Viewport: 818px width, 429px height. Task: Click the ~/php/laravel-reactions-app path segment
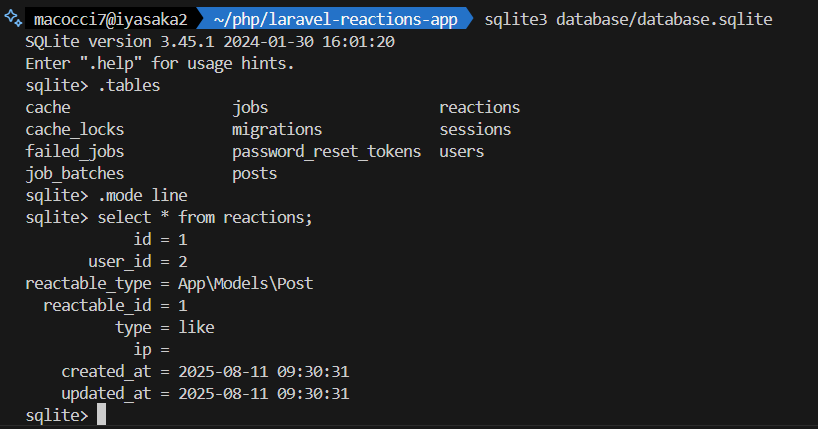[x=333, y=20]
